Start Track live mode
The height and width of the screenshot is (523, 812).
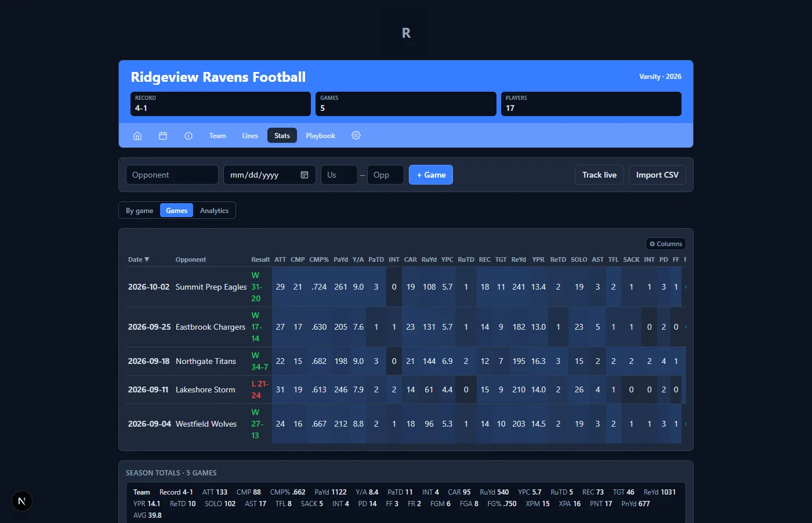click(599, 175)
